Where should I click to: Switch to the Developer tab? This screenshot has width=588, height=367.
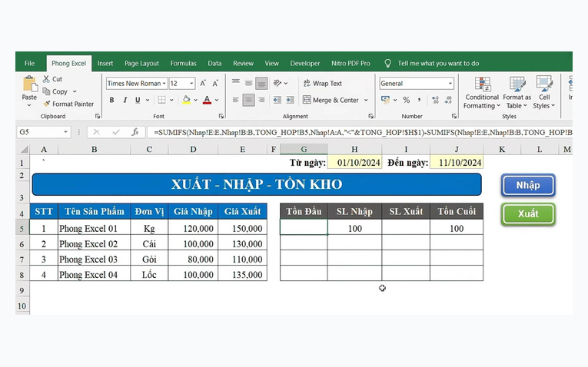[x=305, y=63]
